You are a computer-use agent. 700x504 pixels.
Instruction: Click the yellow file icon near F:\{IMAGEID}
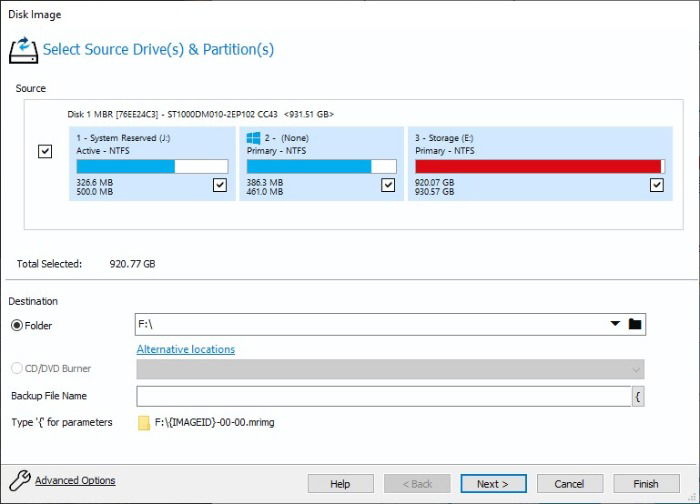(x=144, y=423)
